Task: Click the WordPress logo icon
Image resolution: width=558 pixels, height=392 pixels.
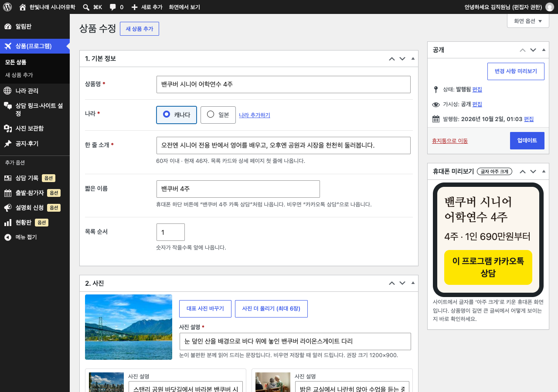Action: point(7,7)
